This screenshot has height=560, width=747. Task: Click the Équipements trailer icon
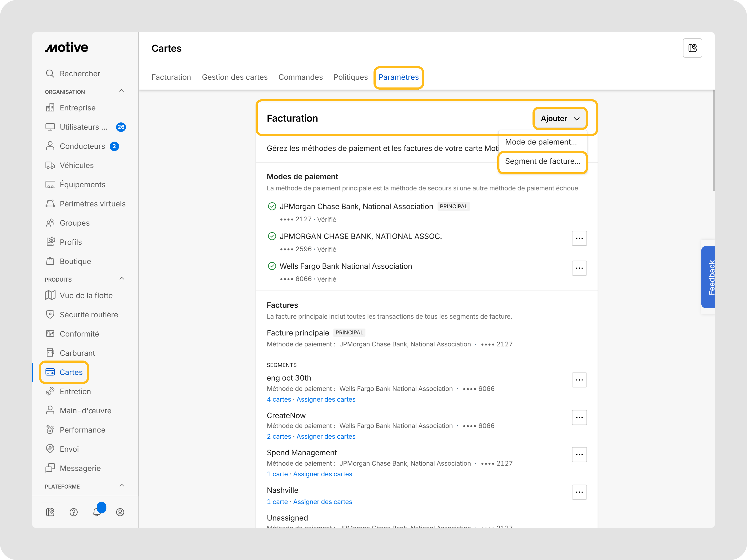point(50,185)
